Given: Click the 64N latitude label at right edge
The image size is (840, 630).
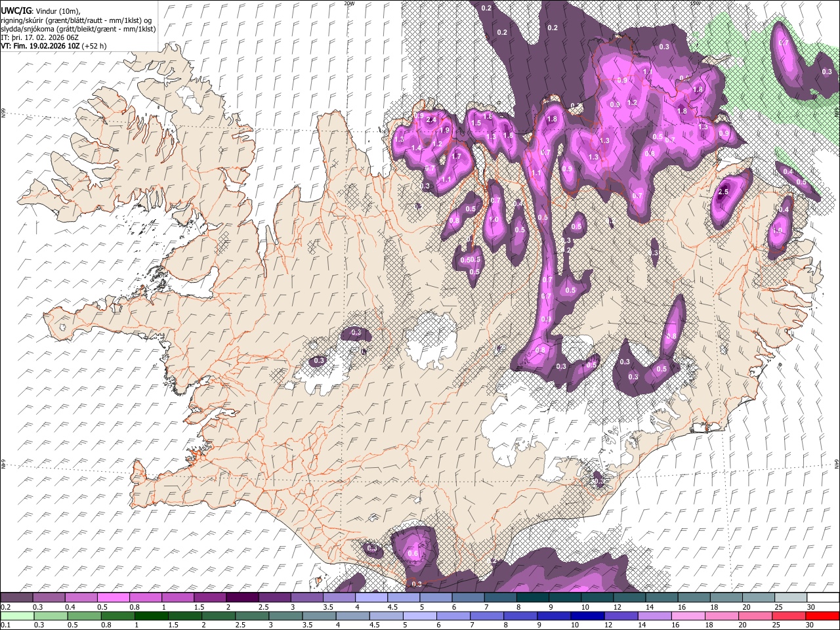Looking at the screenshot, I should [x=837, y=464].
